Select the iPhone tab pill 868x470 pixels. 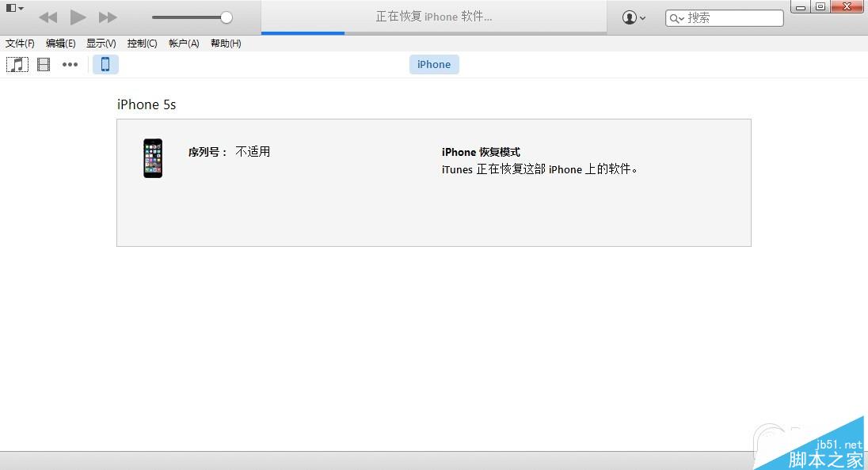tap(434, 65)
